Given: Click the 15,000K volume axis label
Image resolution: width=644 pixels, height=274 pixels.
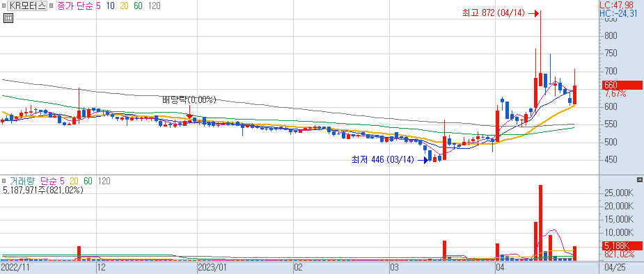Looking at the screenshot, I should click(620, 220).
